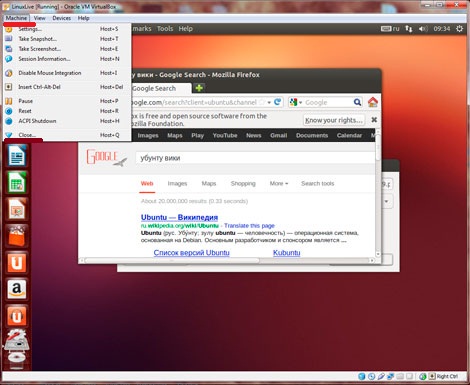Open Documents in the Google top bar

[x=312, y=135]
